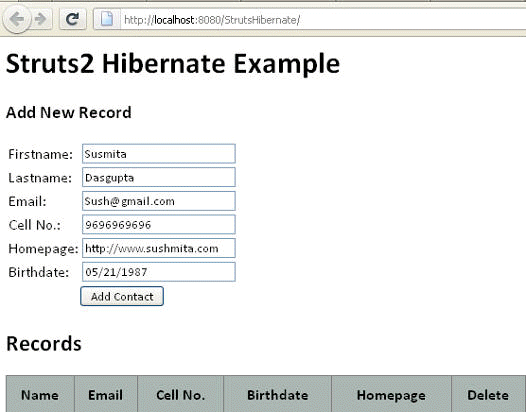The width and height of the screenshot is (526, 412).
Task: Reload the page with refresh icon
Action: 72,19
